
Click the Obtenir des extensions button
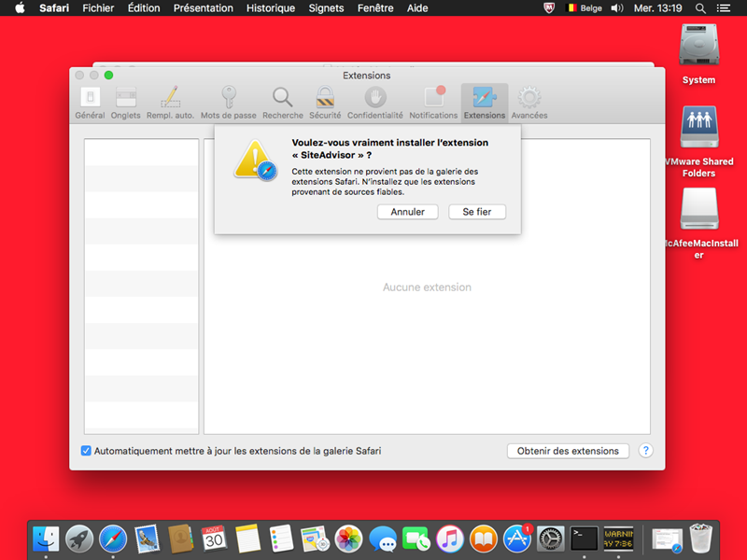tap(568, 451)
